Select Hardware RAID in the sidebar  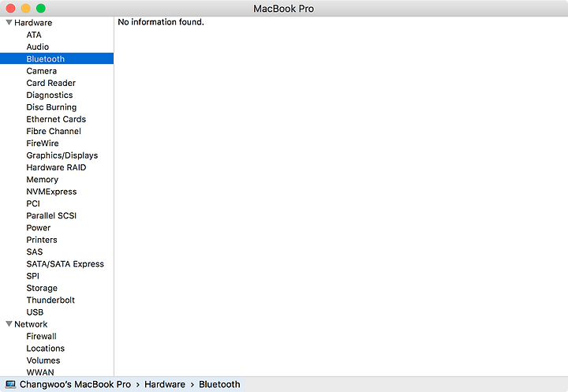(56, 167)
